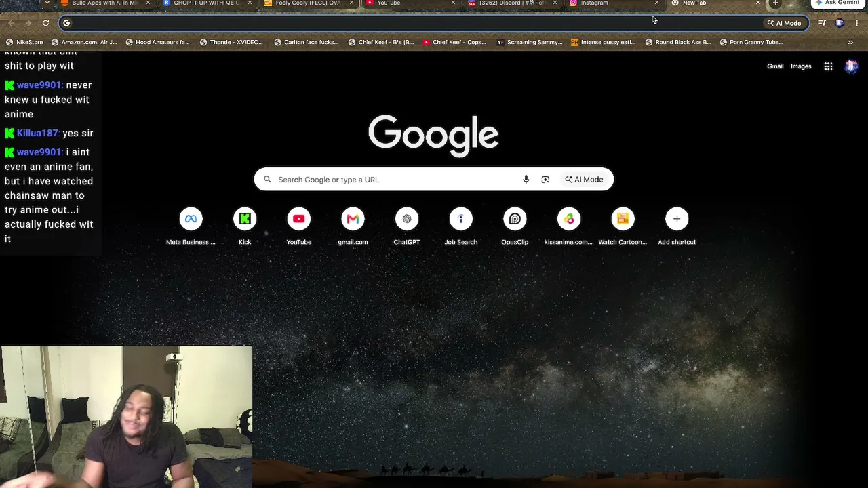This screenshot has height=488, width=868.
Task: Click the Killua187 username in chat
Action: coord(37,133)
